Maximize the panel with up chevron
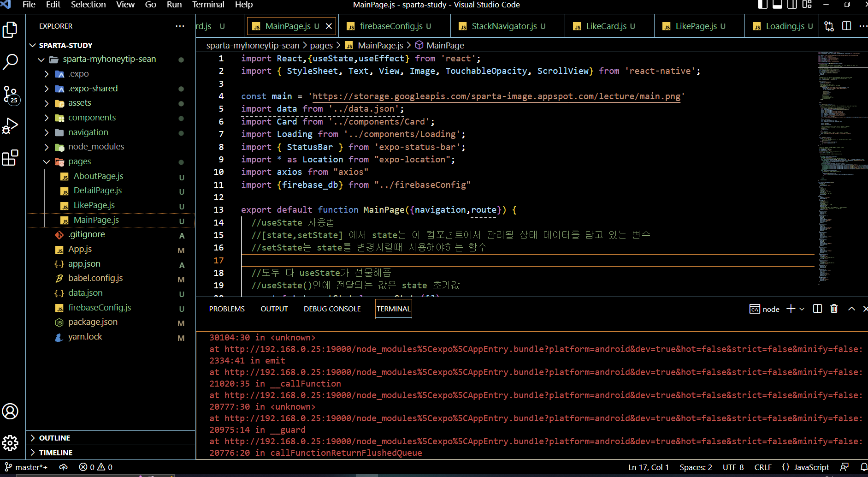This screenshot has width=868, height=477. click(x=851, y=309)
